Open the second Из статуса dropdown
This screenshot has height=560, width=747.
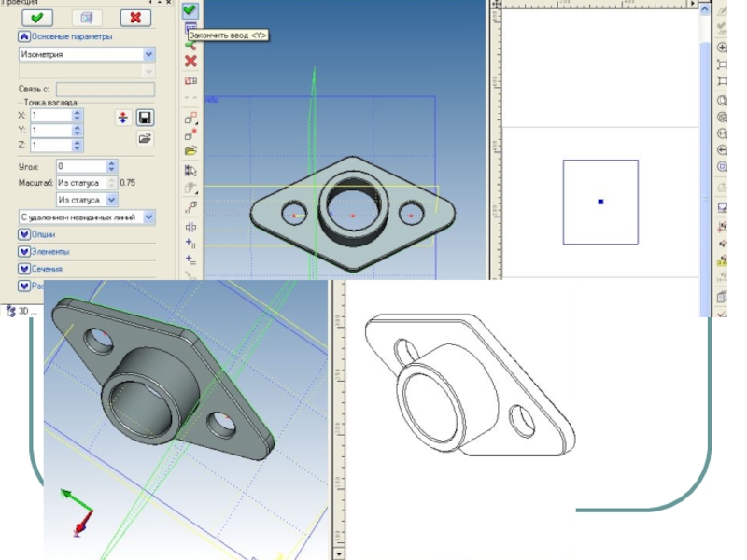pos(111,200)
